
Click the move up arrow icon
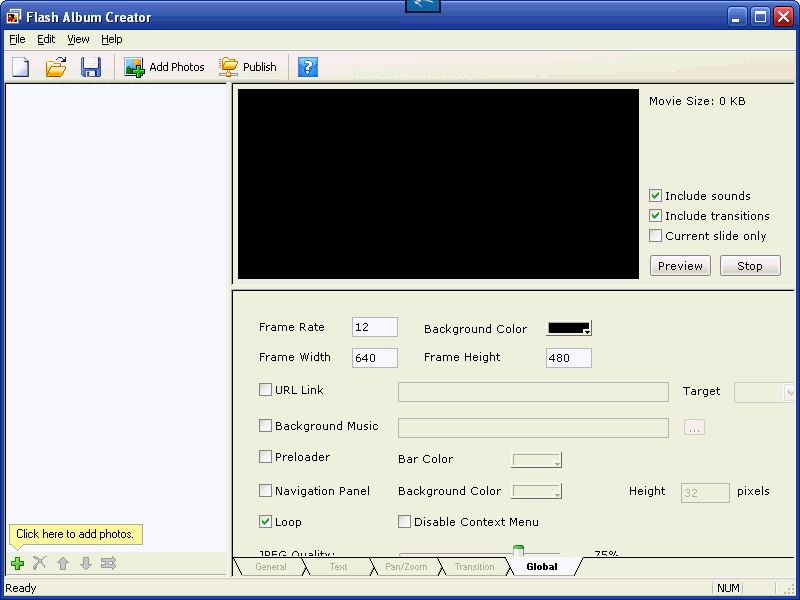point(63,564)
